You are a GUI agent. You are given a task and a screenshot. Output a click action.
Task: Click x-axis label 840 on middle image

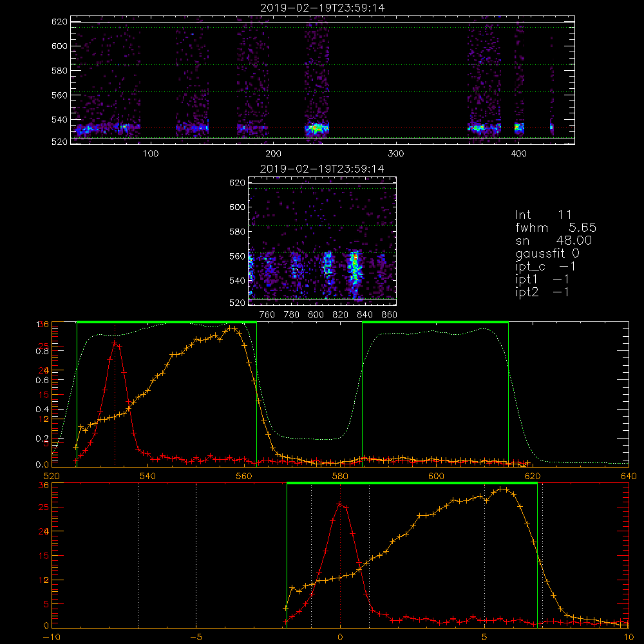[x=365, y=315]
